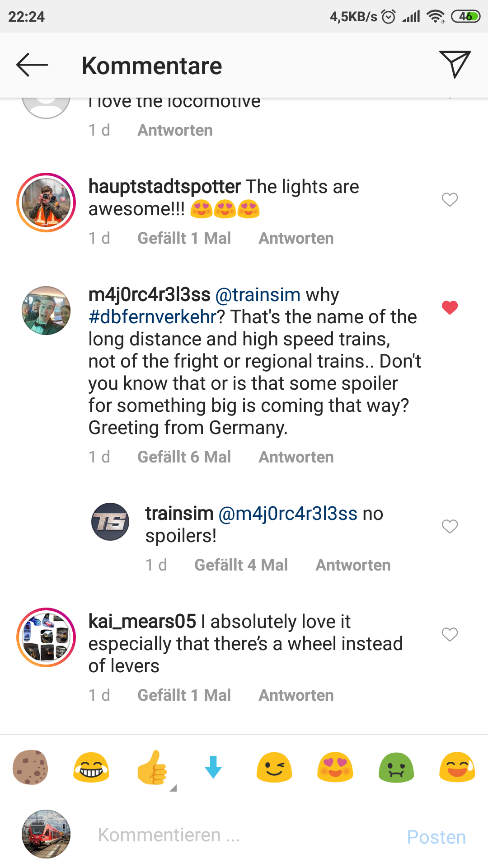Insert the winking face emoji
Image resolution: width=488 pixels, height=868 pixels.
(274, 767)
